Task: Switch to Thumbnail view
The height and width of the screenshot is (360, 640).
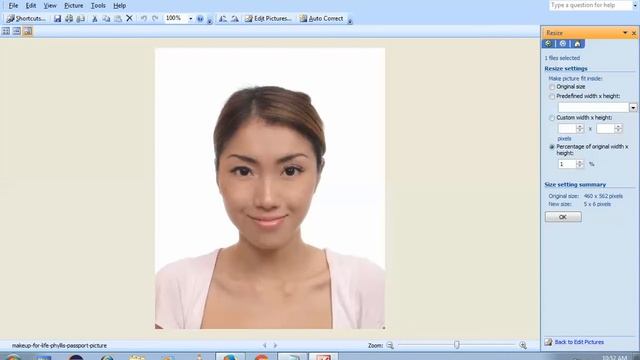Action: pos(6,31)
